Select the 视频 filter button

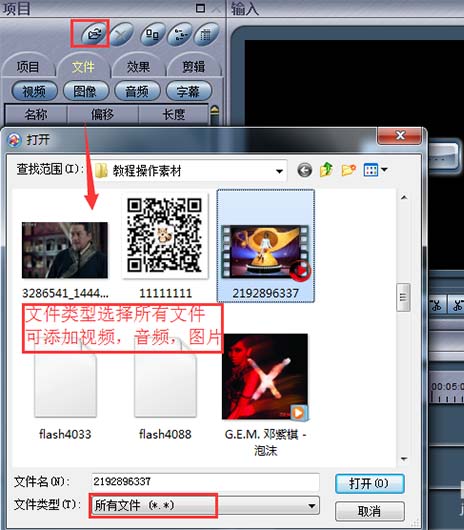pos(34,91)
